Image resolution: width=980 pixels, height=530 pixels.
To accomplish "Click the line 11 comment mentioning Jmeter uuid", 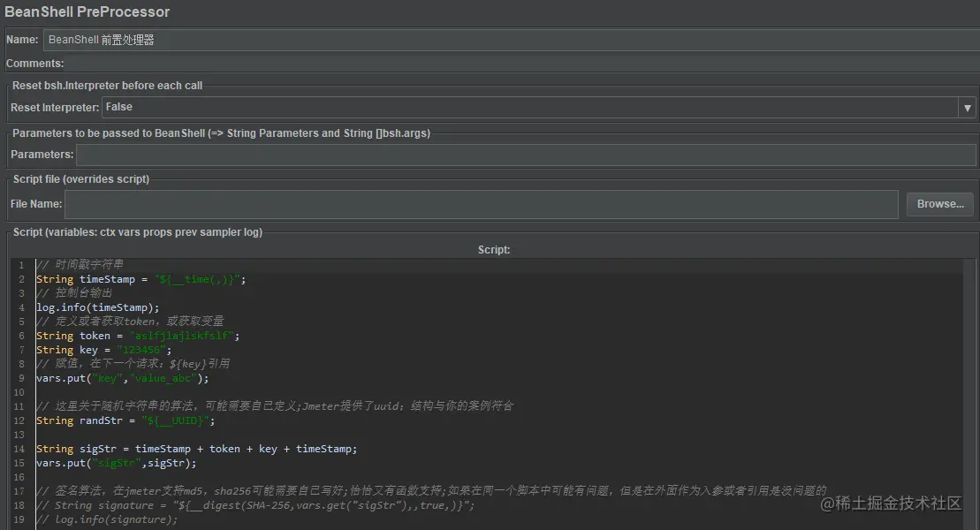I will (275, 406).
